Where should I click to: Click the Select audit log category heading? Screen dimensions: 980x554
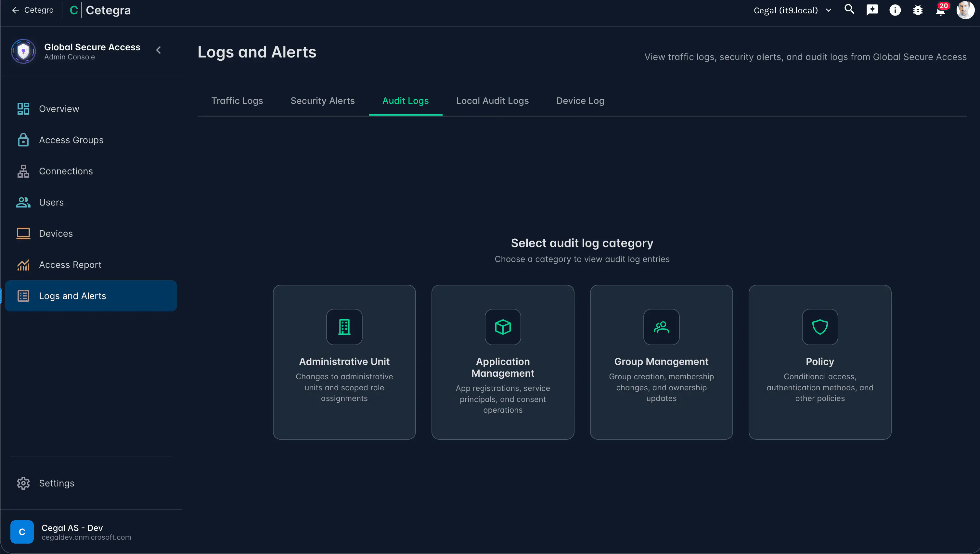(x=582, y=243)
